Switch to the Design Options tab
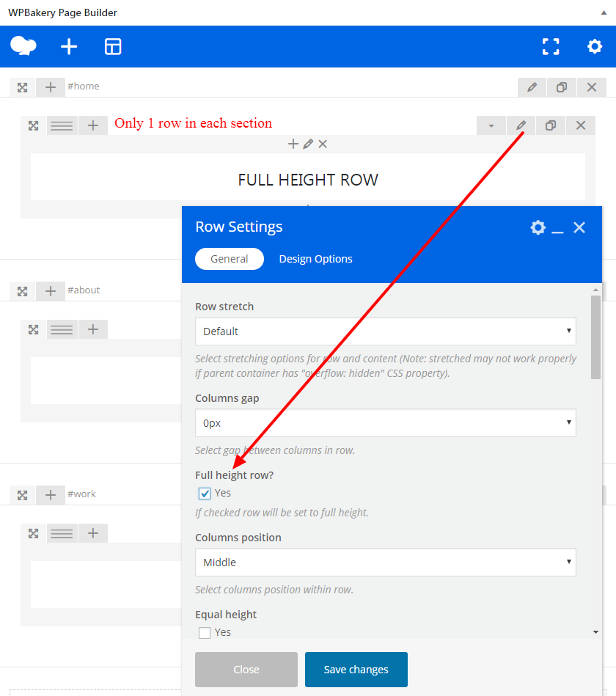 click(315, 259)
